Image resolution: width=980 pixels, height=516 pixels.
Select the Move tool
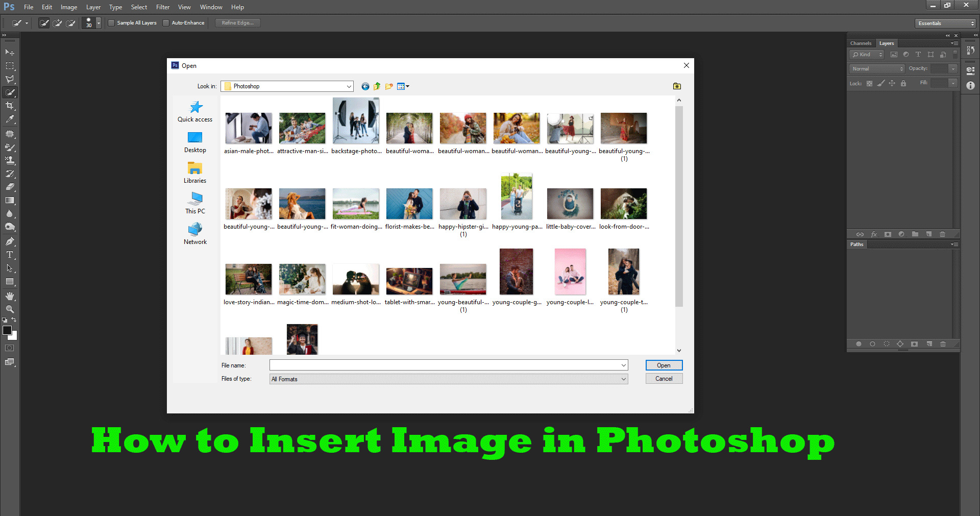(9, 52)
